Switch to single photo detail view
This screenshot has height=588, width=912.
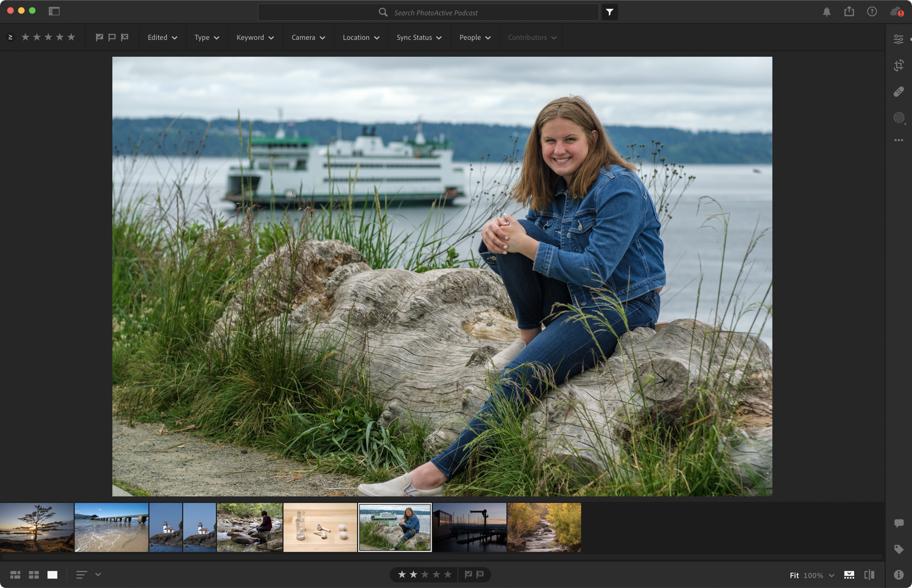tap(53, 575)
